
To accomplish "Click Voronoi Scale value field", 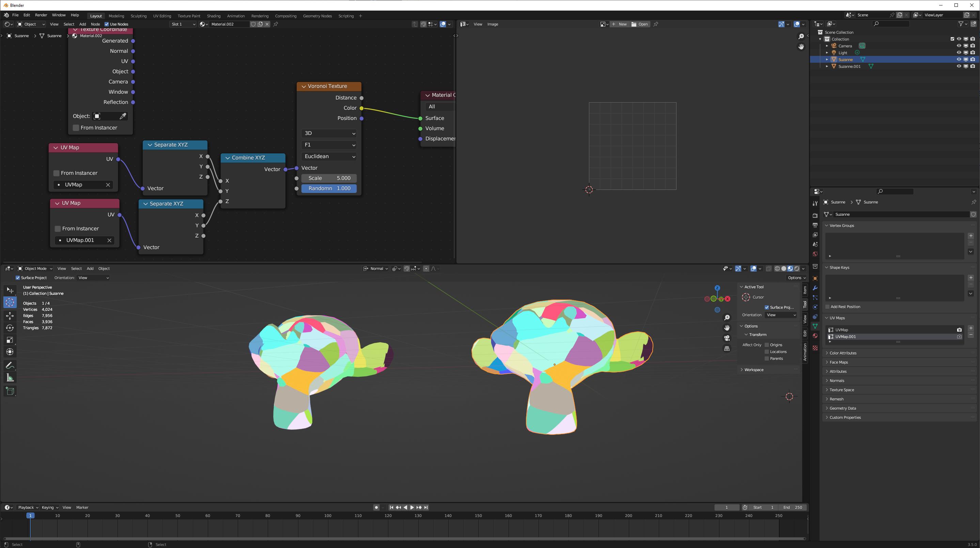I will point(329,178).
